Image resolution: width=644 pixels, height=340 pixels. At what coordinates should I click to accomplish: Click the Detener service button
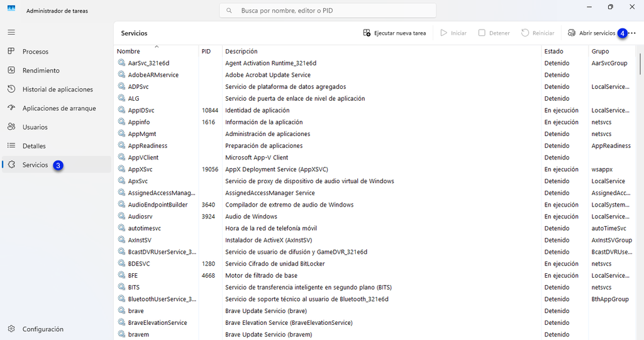(494, 33)
